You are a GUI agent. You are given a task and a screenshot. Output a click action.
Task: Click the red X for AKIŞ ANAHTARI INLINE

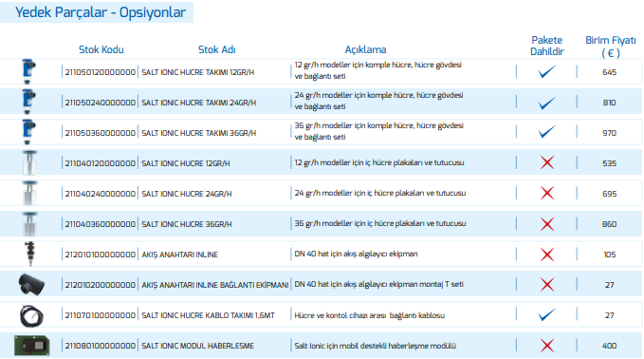(x=547, y=255)
